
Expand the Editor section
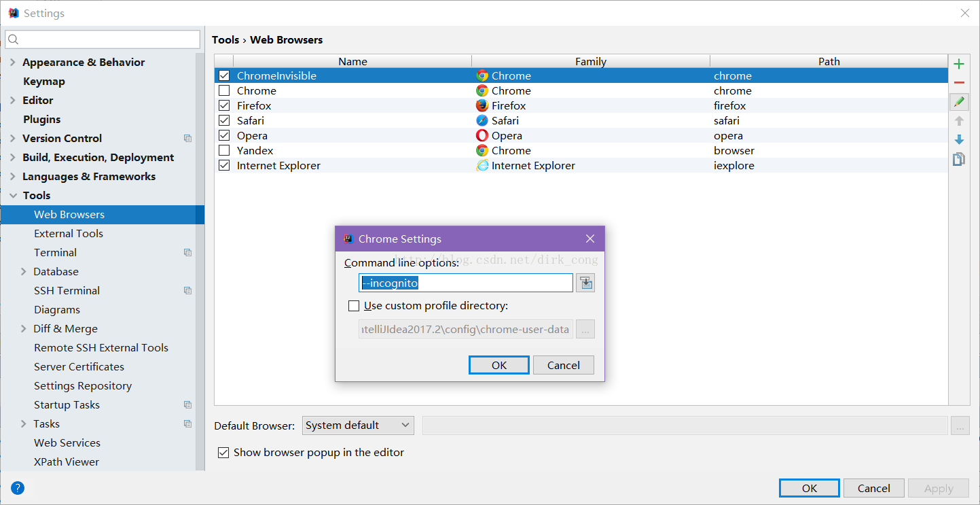[x=13, y=100]
